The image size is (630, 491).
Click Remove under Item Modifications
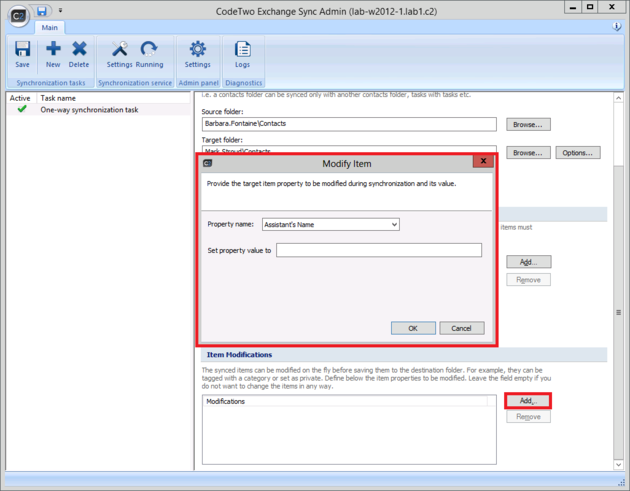pos(528,417)
